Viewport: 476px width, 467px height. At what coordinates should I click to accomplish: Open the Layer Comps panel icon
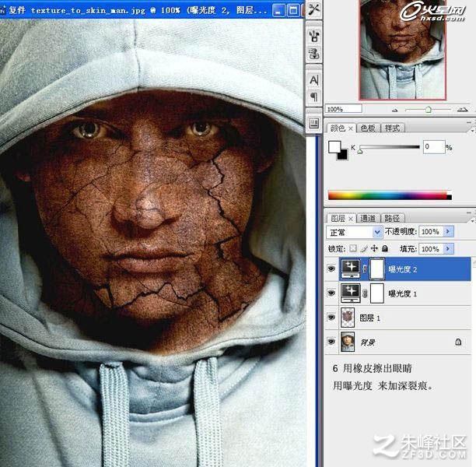pyautogui.click(x=314, y=123)
